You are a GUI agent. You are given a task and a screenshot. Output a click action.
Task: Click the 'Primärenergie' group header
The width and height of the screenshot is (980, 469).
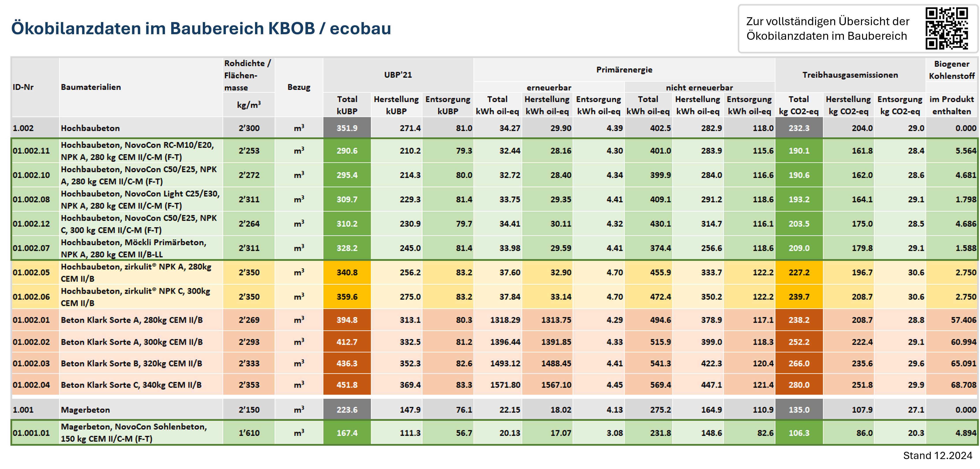click(x=624, y=70)
